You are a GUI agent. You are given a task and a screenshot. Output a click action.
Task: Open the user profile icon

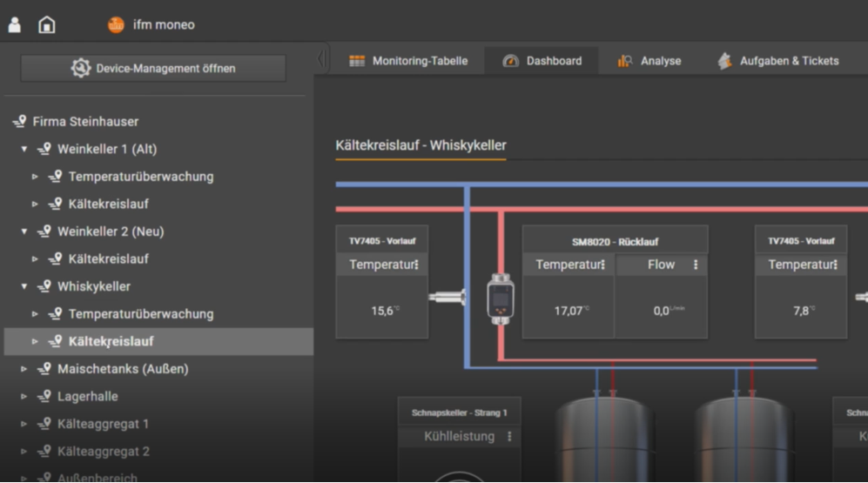click(15, 25)
